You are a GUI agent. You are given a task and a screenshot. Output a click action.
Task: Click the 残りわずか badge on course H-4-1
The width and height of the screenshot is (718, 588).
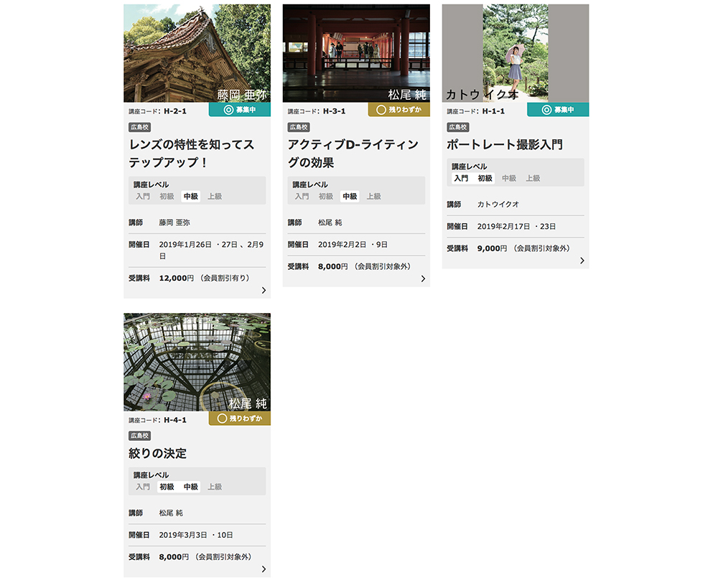pos(240,419)
